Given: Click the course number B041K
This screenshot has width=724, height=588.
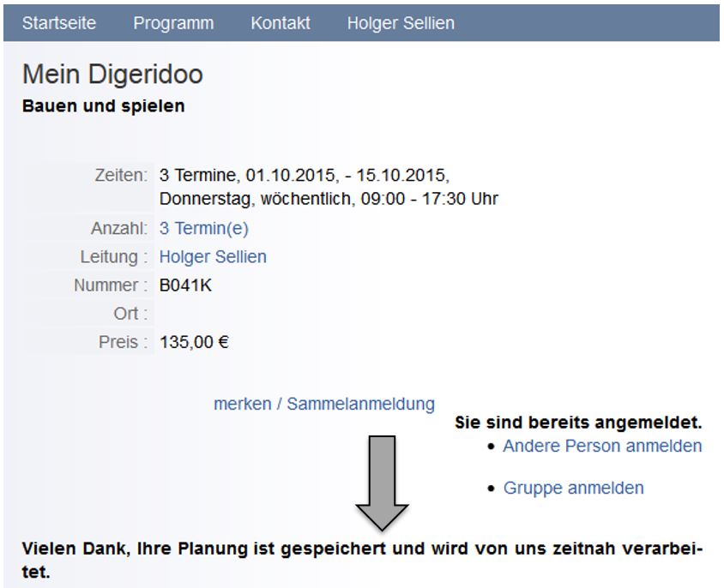Looking at the screenshot, I should coord(185,285).
